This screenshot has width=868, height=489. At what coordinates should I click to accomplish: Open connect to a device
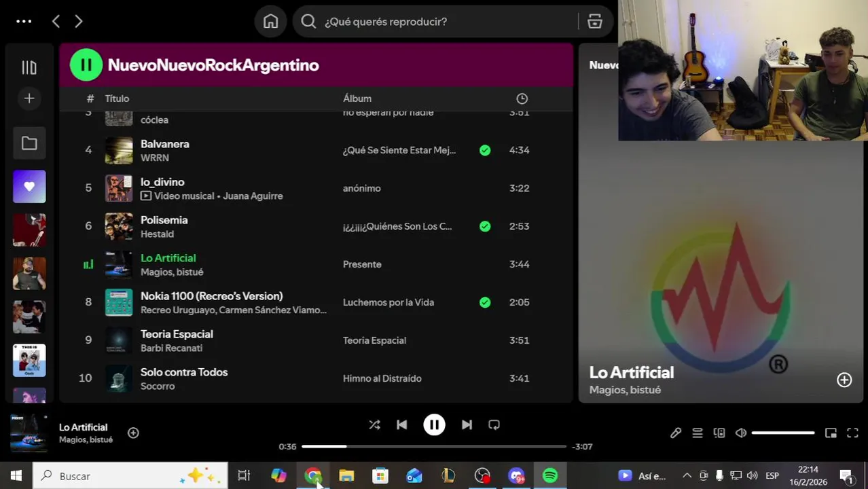point(719,433)
